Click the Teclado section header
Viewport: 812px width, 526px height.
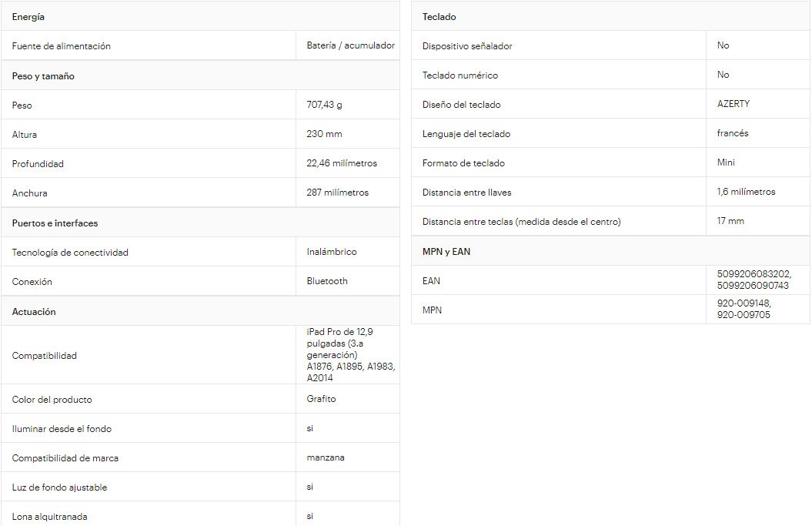tap(439, 17)
